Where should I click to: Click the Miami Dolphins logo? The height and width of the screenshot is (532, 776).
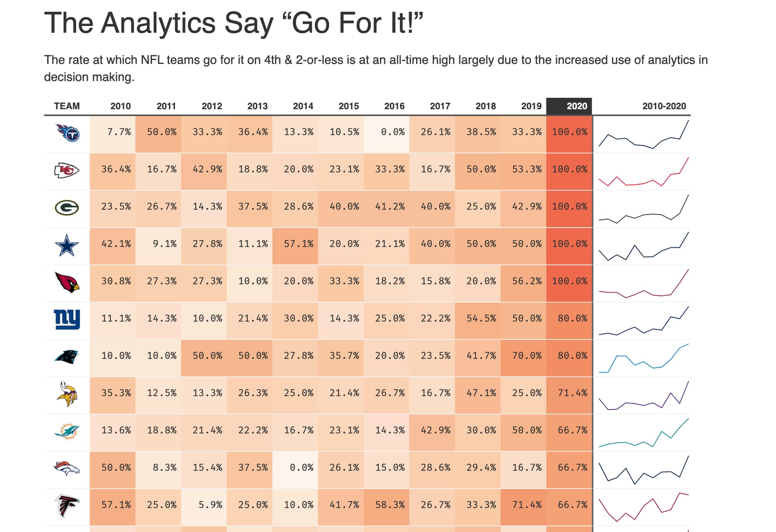(x=67, y=431)
